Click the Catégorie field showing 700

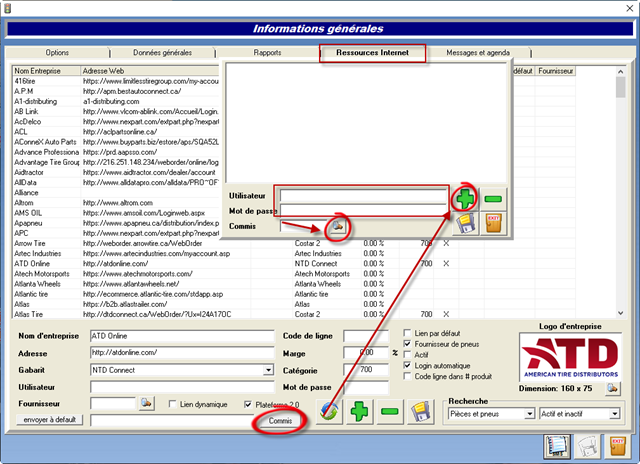coord(366,370)
